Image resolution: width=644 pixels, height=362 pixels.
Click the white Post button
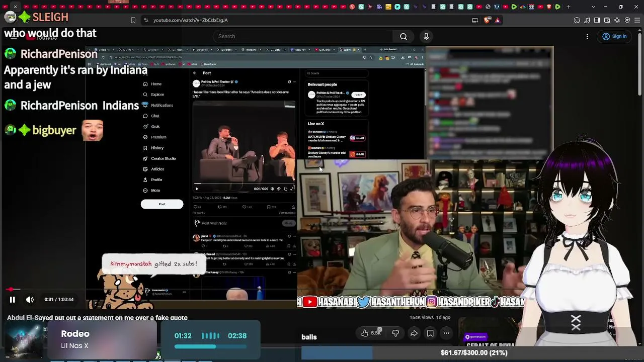162,204
